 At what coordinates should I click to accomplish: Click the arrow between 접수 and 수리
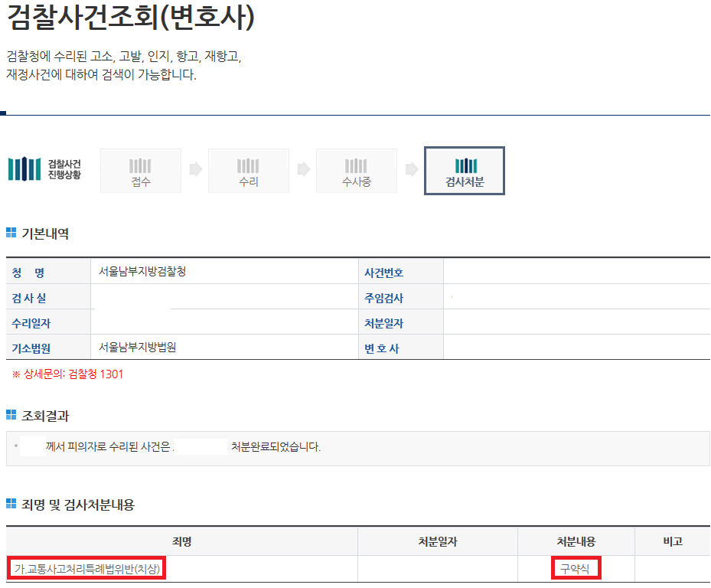coord(194,170)
